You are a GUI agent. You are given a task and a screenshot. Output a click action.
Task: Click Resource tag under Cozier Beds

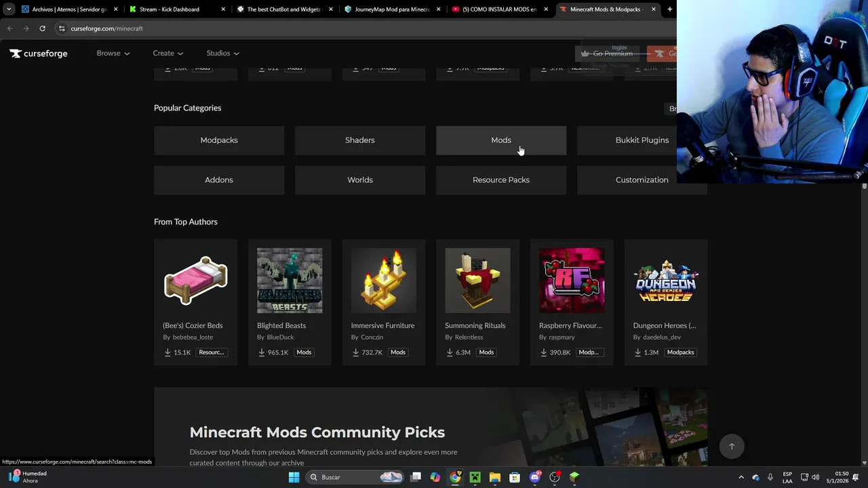click(211, 352)
